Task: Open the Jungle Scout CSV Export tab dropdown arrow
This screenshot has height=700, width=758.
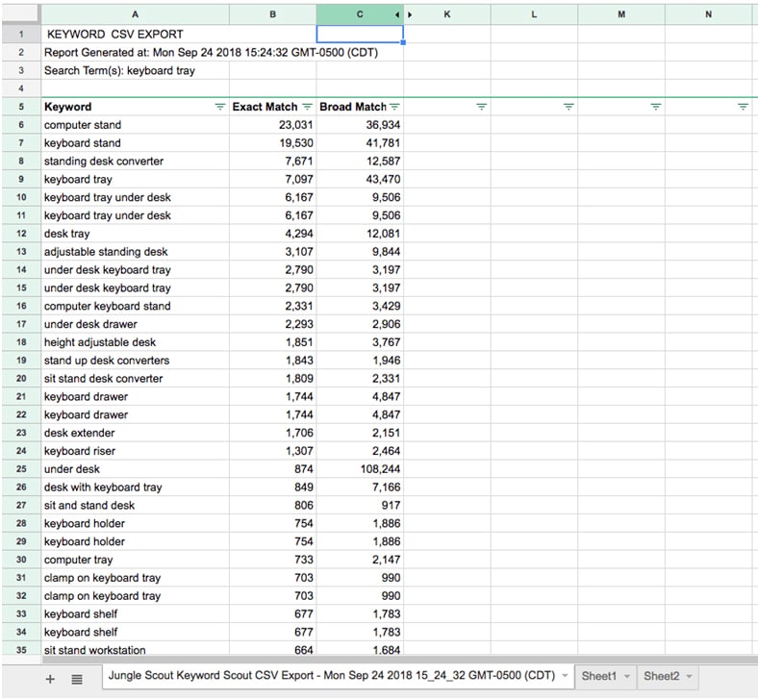Action: (565, 676)
